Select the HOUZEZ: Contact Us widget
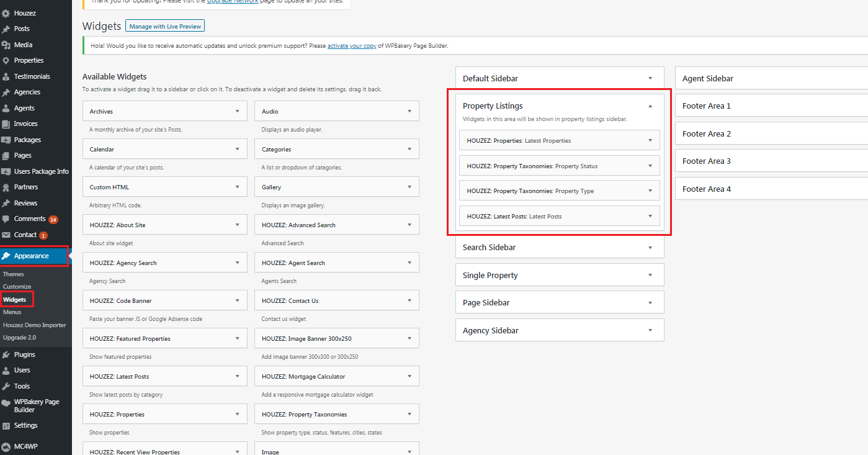This screenshot has height=455, width=868. tap(337, 300)
